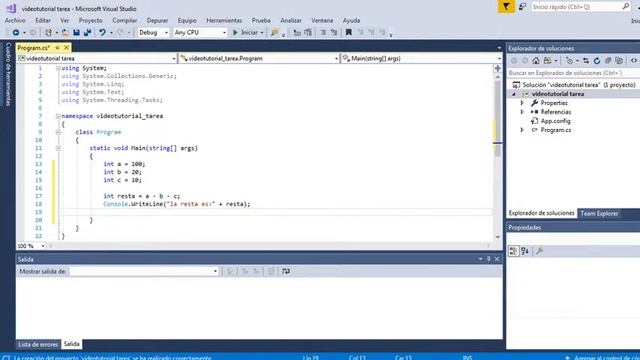Open the Compilar menu

(x=124, y=20)
